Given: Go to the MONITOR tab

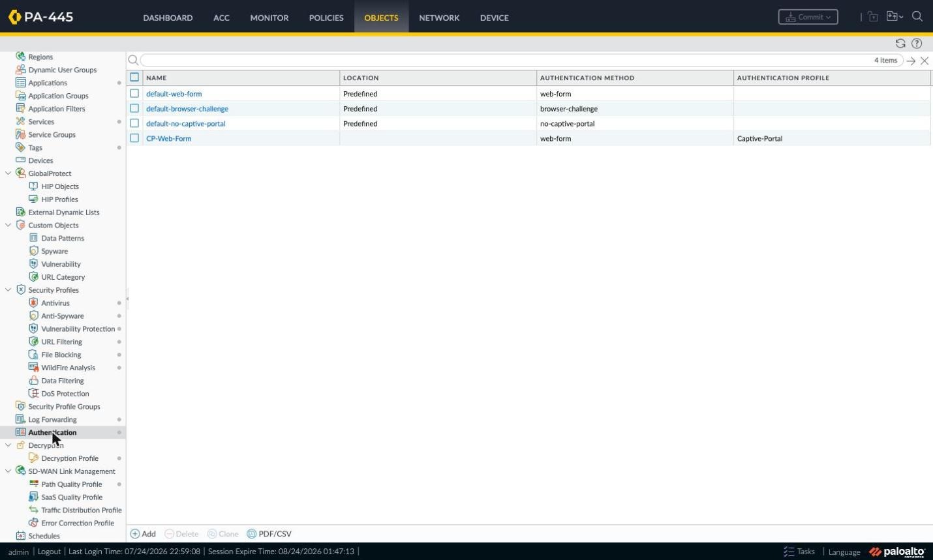Looking at the screenshot, I should [x=269, y=18].
